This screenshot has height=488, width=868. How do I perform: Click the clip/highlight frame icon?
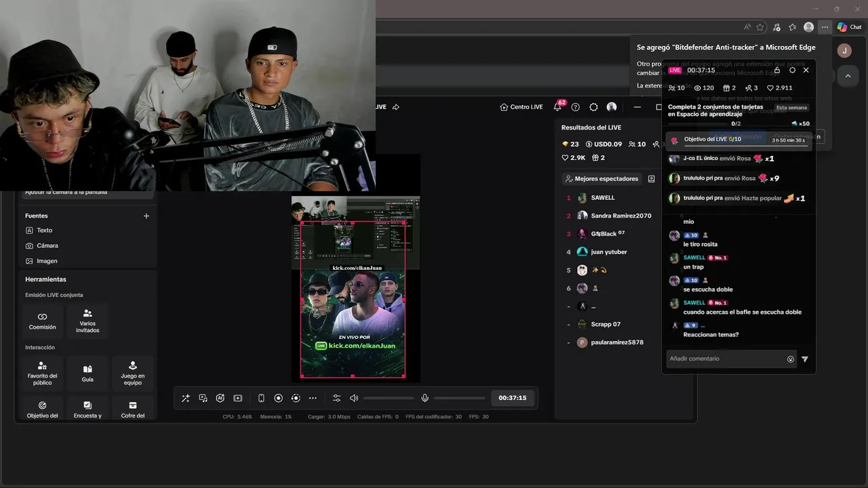237,398
